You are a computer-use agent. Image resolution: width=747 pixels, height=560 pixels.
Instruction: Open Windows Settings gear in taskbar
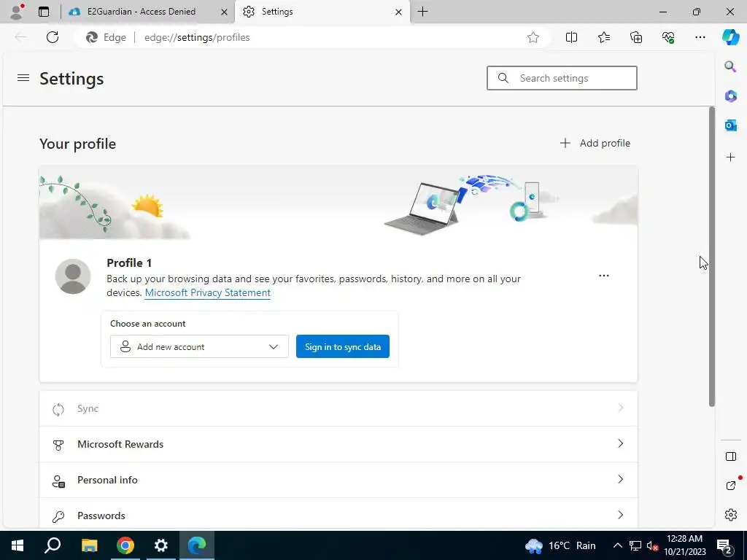161,545
